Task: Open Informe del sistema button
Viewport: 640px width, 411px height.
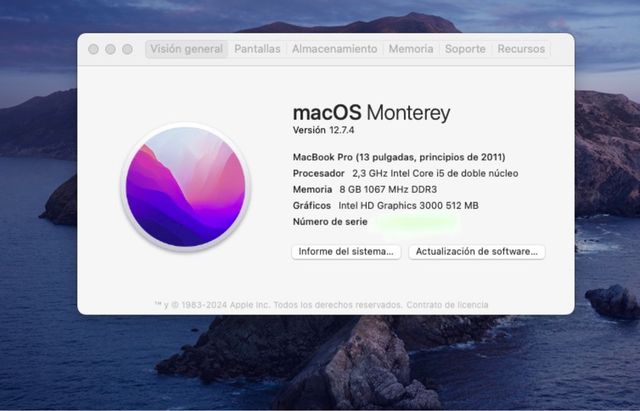Action: click(x=346, y=251)
